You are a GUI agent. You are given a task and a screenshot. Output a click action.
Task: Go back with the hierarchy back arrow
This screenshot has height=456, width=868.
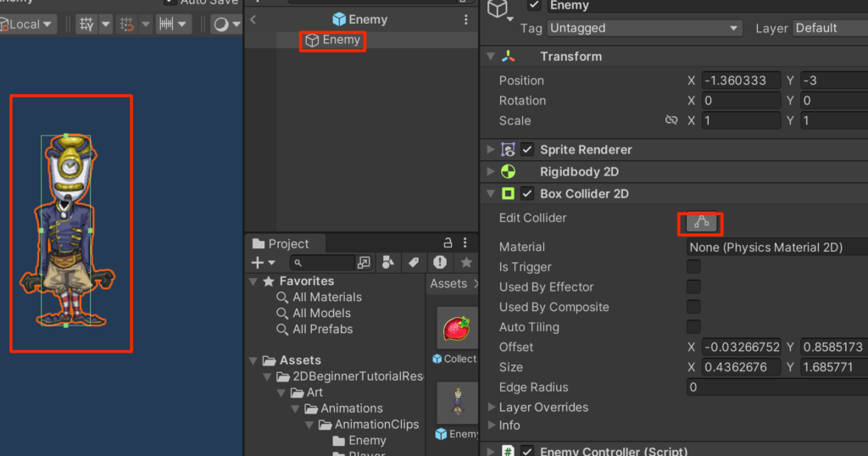tap(253, 20)
